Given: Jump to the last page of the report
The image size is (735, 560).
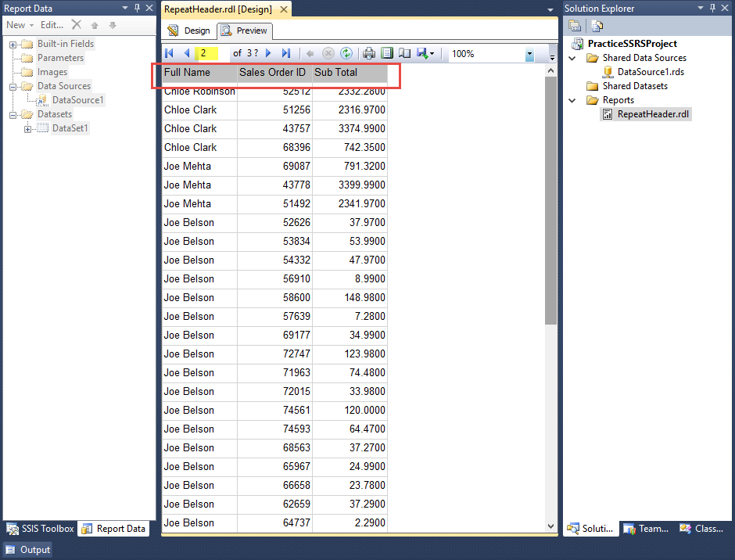Looking at the screenshot, I should pyautogui.click(x=285, y=53).
